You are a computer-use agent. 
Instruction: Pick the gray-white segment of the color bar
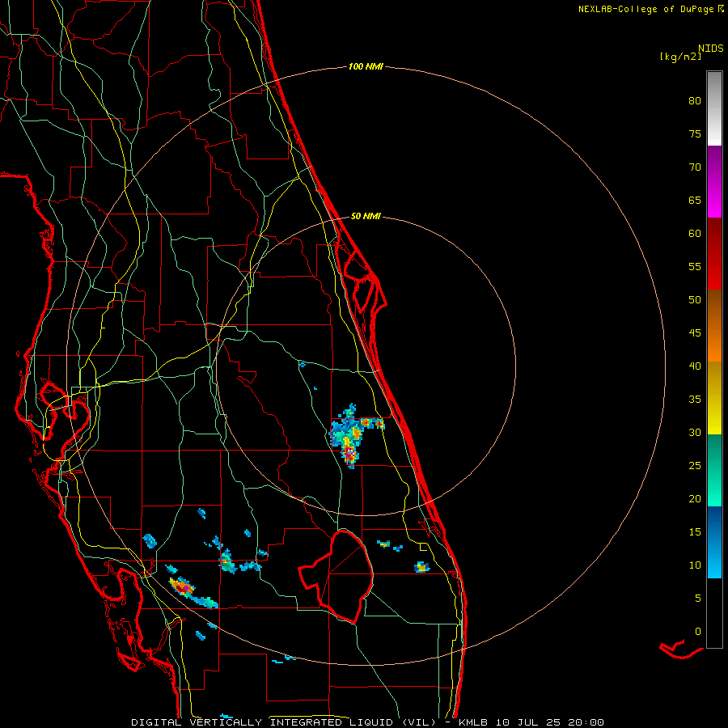tap(714, 108)
